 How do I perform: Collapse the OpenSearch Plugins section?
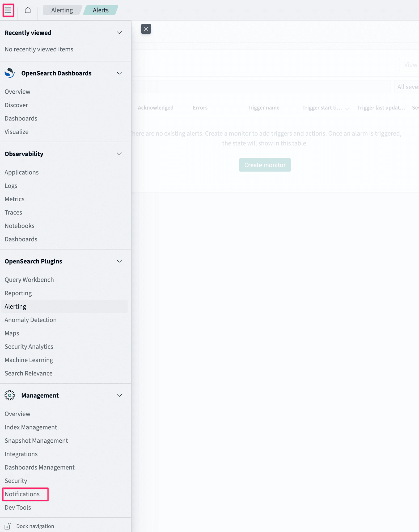119,261
